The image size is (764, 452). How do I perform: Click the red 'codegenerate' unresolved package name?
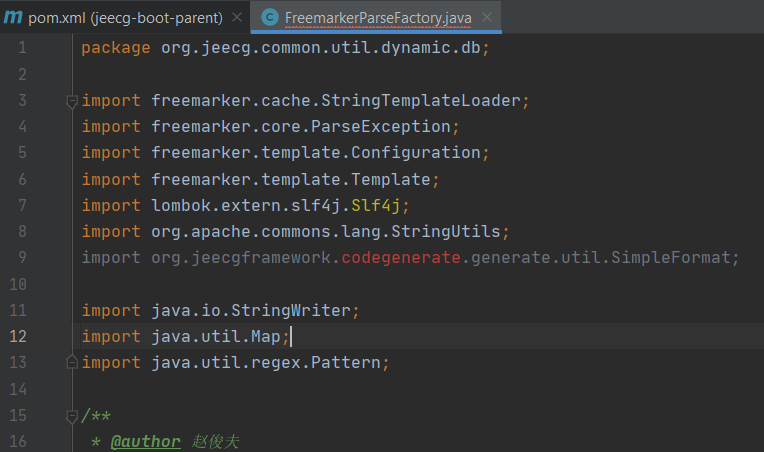[401, 257]
